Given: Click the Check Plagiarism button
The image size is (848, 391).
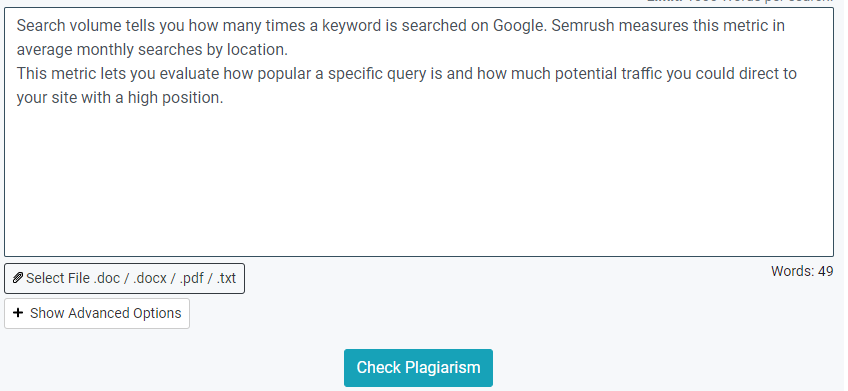Looking at the screenshot, I should 418,368.
